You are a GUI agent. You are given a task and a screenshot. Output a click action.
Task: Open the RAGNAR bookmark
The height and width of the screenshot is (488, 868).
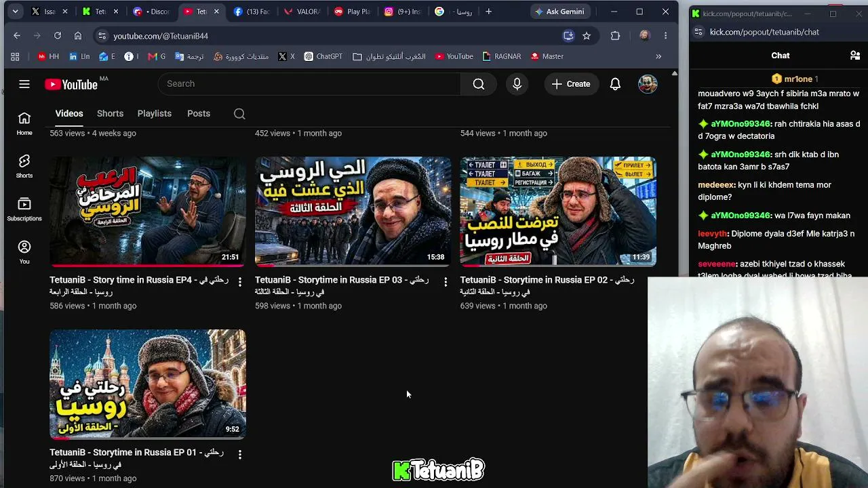(x=501, y=56)
